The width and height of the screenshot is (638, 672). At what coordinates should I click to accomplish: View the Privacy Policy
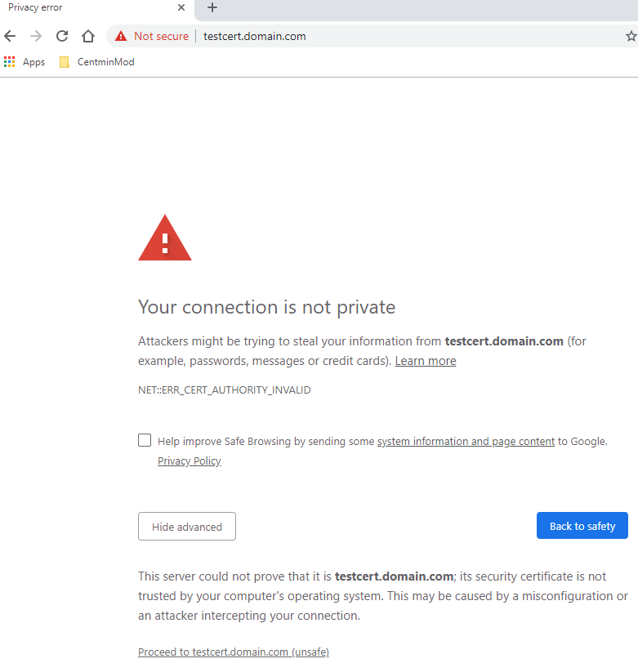(x=189, y=461)
